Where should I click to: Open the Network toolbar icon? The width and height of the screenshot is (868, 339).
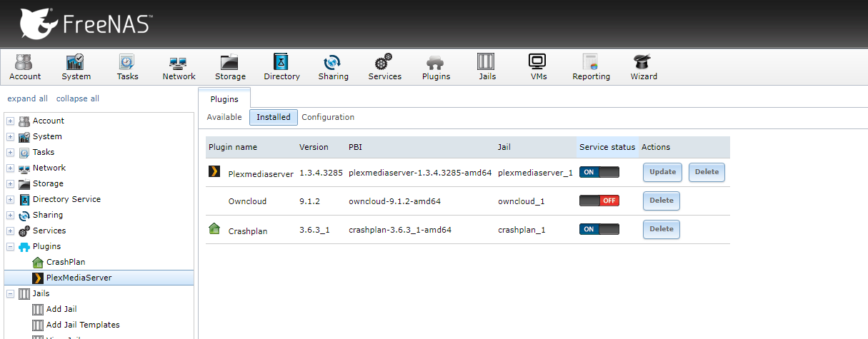click(x=179, y=68)
